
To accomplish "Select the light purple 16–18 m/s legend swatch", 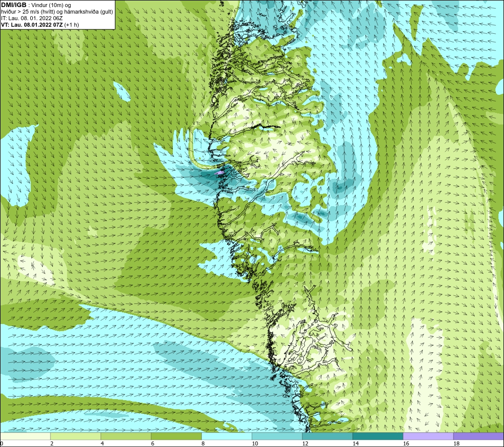I will tap(428, 436).
